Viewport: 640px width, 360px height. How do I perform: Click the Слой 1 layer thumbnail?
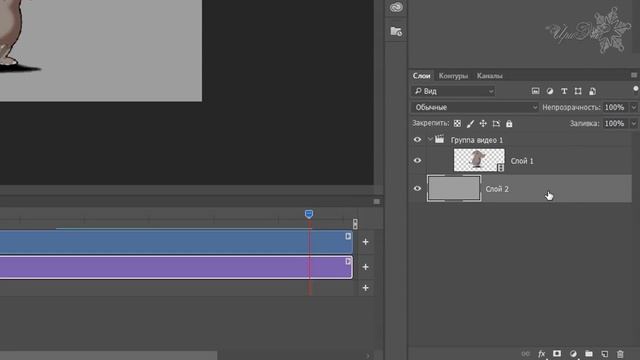click(x=479, y=160)
